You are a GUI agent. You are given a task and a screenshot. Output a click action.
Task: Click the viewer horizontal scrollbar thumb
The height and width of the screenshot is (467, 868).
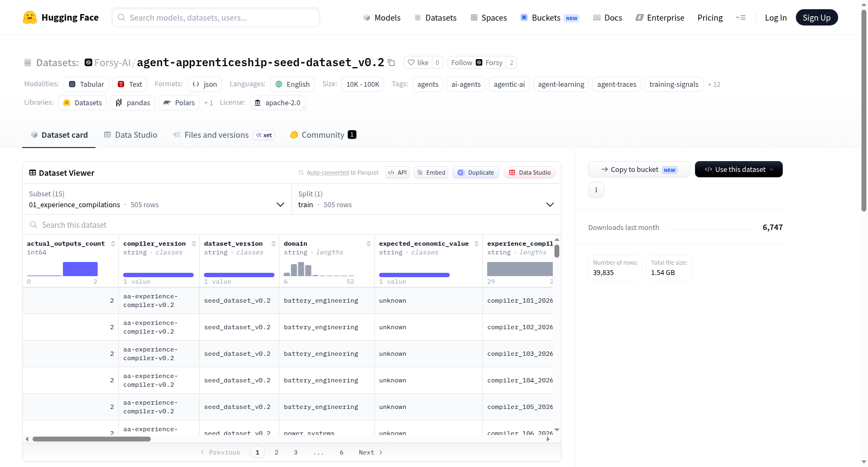[x=91, y=439]
